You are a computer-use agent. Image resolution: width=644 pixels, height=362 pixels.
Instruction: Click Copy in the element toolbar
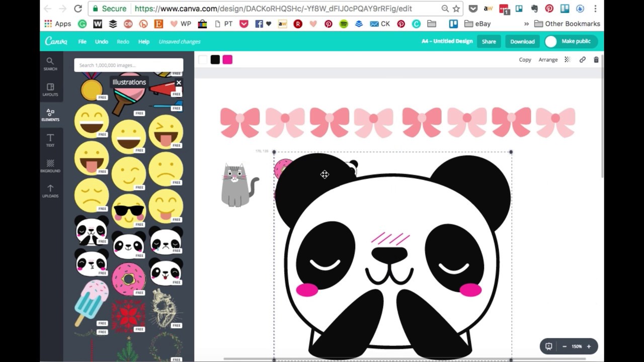[525, 60]
